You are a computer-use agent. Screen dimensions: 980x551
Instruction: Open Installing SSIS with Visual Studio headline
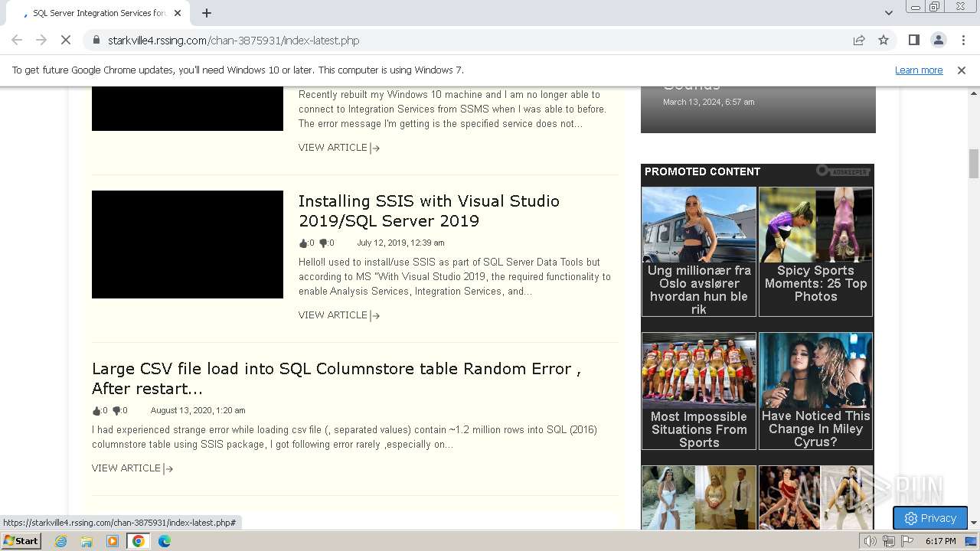click(x=429, y=210)
